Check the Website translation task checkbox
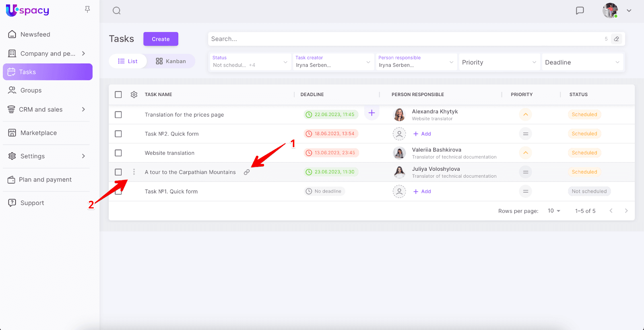This screenshot has width=644, height=330. [118, 153]
